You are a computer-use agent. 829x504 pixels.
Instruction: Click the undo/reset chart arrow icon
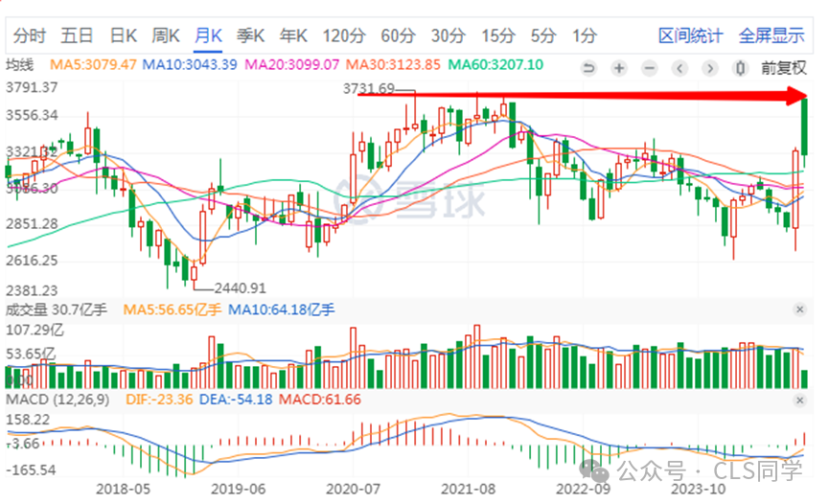click(588, 68)
